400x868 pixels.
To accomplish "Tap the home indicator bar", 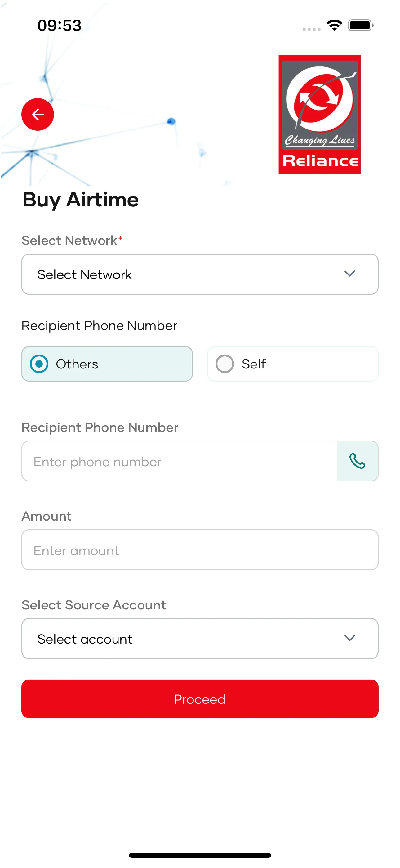I will point(200,855).
